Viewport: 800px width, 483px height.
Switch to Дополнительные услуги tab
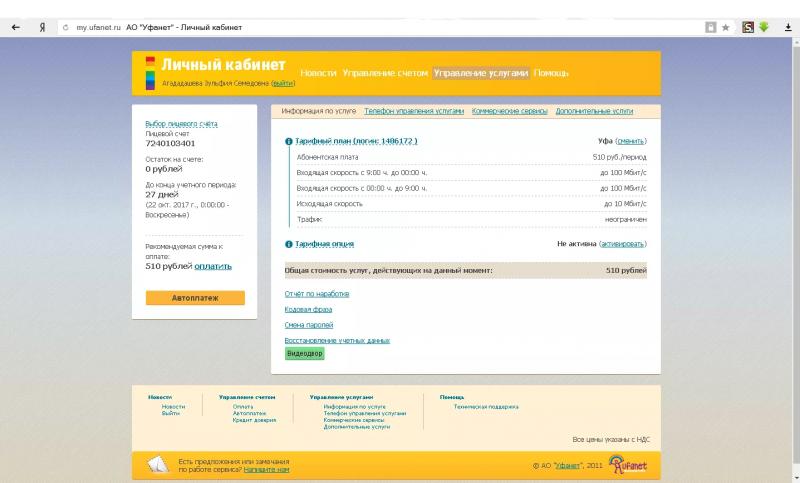point(594,111)
